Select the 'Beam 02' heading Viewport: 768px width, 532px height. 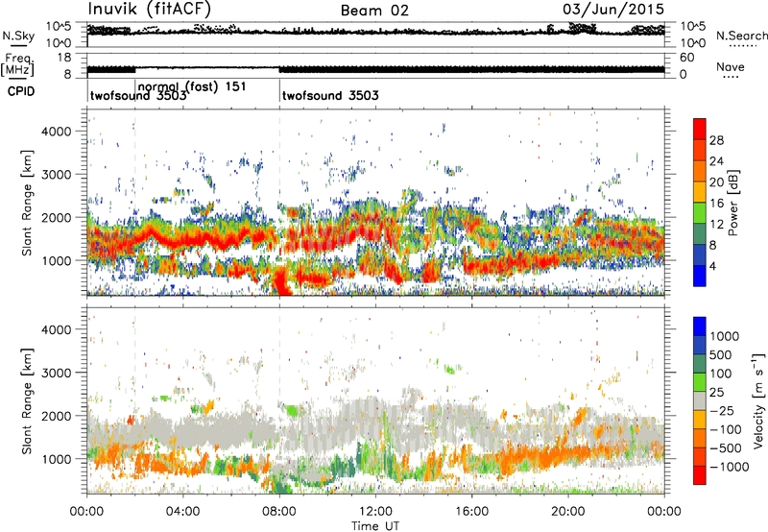pos(374,11)
